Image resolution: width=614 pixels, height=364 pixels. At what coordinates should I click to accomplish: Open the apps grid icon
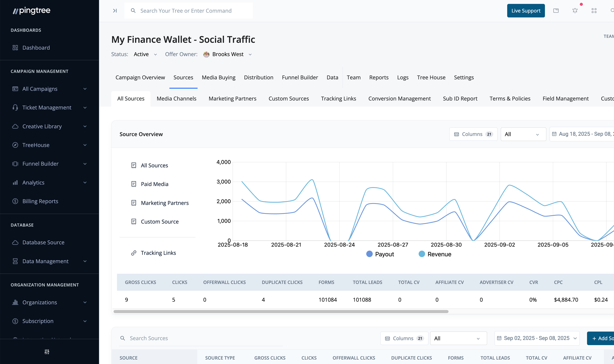click(x=594, y=11)
